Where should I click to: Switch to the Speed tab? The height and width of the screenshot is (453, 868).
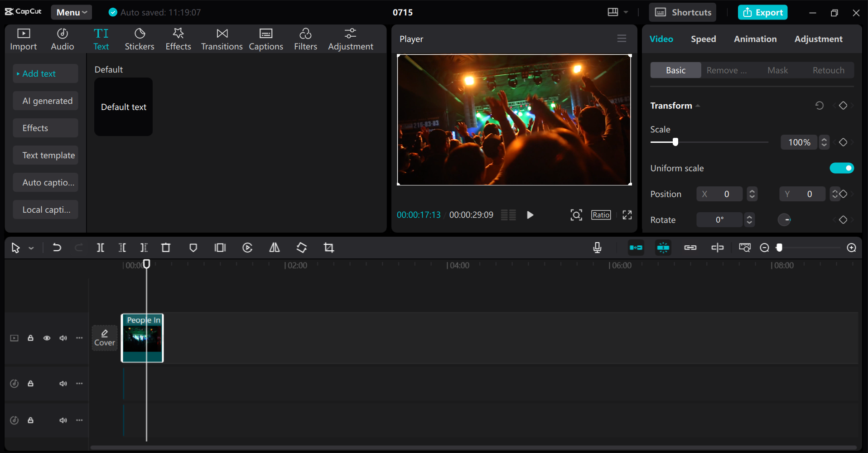tap(703, 39)
